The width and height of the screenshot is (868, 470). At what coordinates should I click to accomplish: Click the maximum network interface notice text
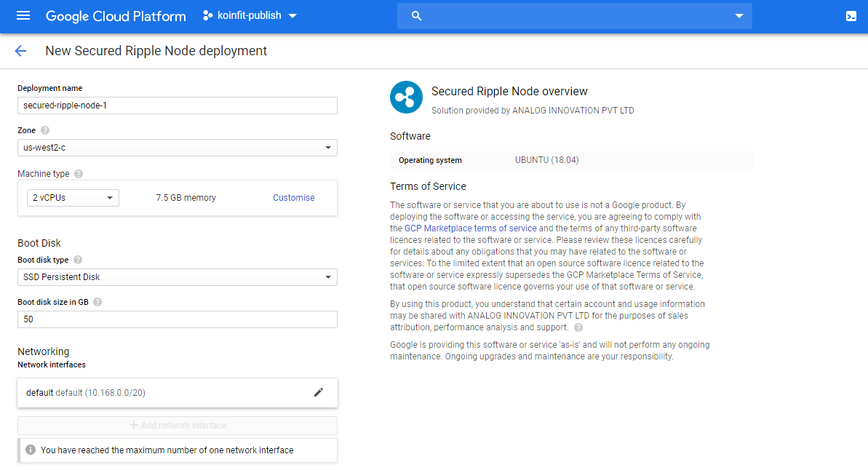(x=167, y=450)
